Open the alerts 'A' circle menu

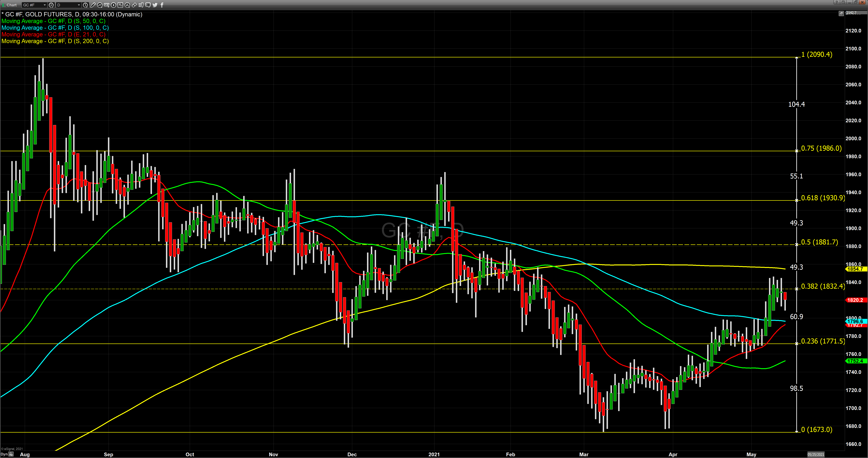pos(127,5)
